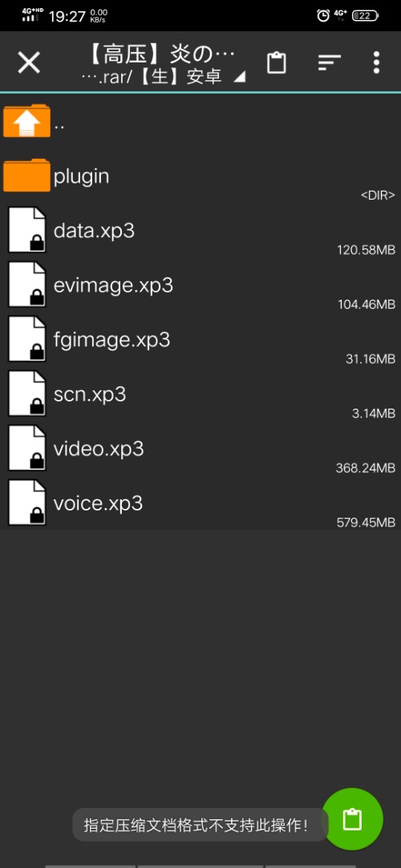Tap the locked file icon for voice.xp3
The image size is (401, 868).
point(26,502)
